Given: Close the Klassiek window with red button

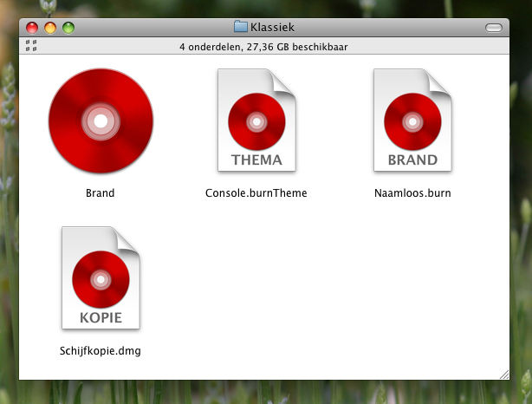Looking at the screenshot, I should [32, 28].
